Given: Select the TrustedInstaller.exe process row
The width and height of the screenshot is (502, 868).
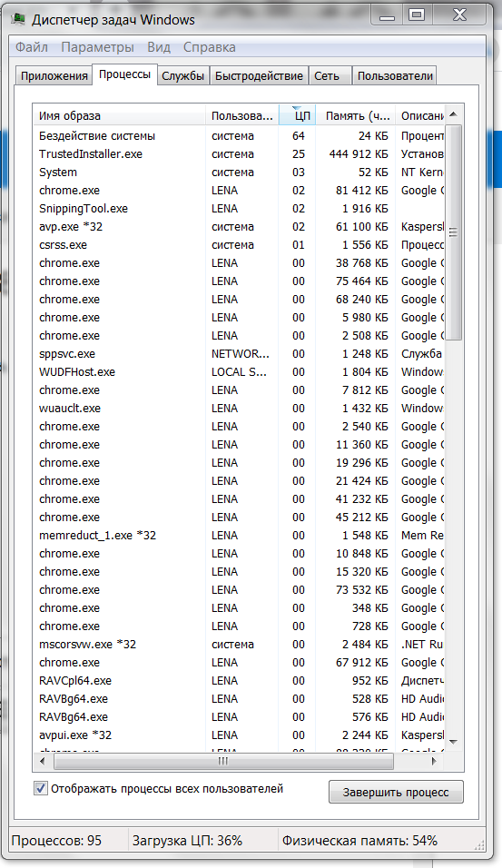Looking at the screenshot, I should coord(239,153).
